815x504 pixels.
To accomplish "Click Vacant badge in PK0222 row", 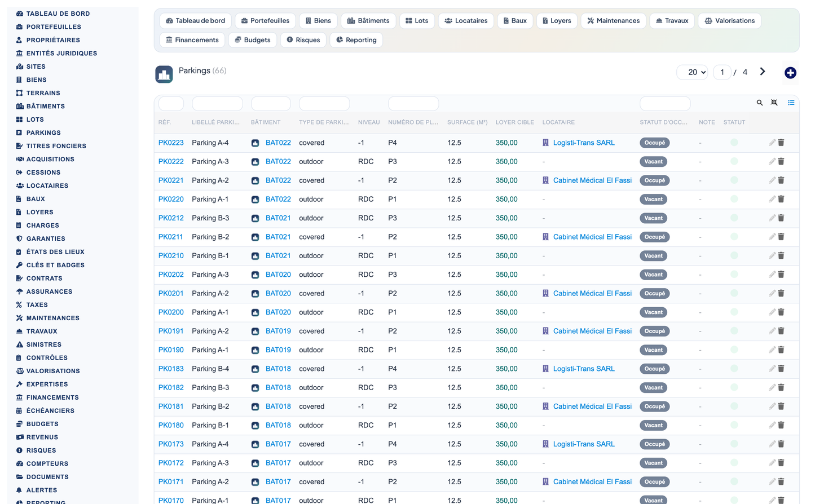I will (x=654, y=162).
